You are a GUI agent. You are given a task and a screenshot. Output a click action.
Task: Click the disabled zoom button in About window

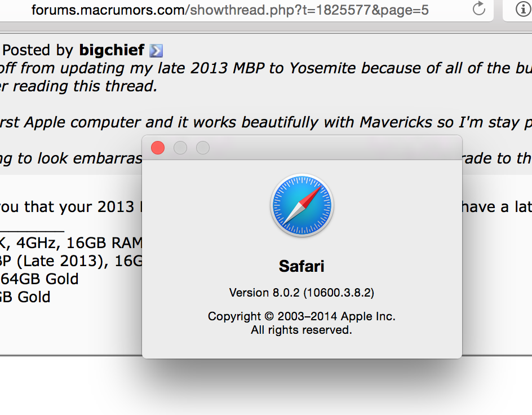click(x=203, y=148)
